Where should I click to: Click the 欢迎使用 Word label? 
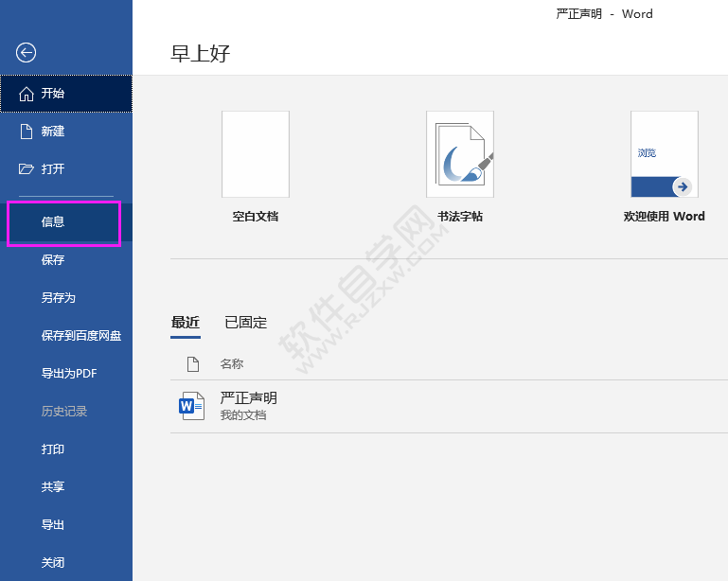tap(665, 217)
